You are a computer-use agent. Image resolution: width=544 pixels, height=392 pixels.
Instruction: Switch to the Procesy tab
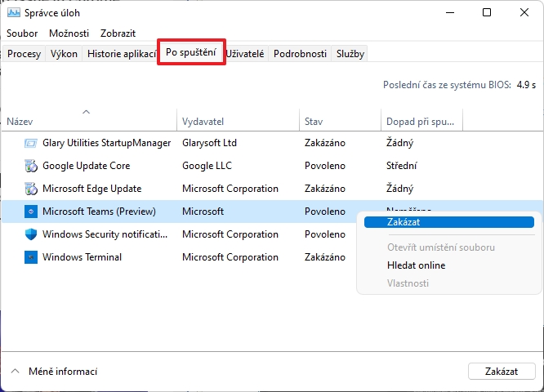point(24,54)
